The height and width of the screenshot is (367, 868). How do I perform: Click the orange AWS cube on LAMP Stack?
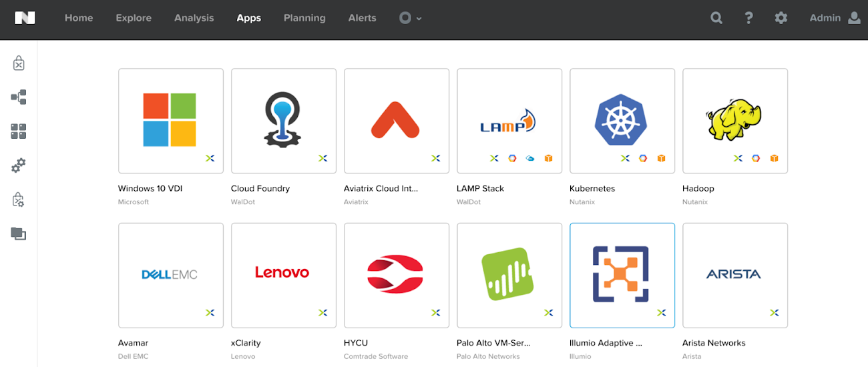(548, 158)
